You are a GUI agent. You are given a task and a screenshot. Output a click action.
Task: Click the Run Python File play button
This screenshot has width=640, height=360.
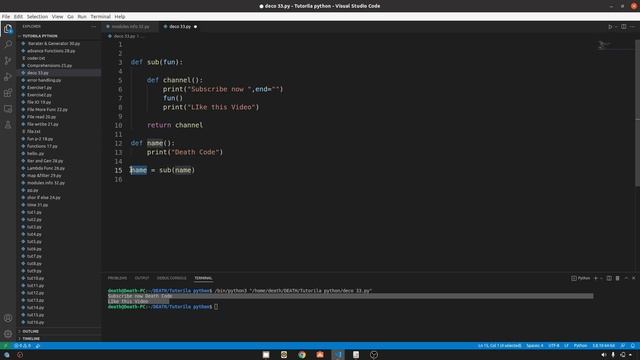click(610, 27)
